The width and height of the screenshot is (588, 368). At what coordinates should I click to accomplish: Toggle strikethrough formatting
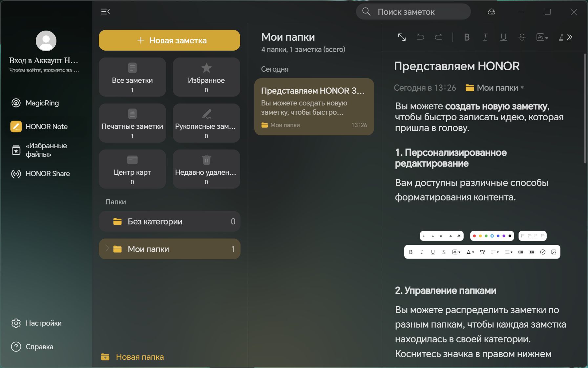point(522,37)
